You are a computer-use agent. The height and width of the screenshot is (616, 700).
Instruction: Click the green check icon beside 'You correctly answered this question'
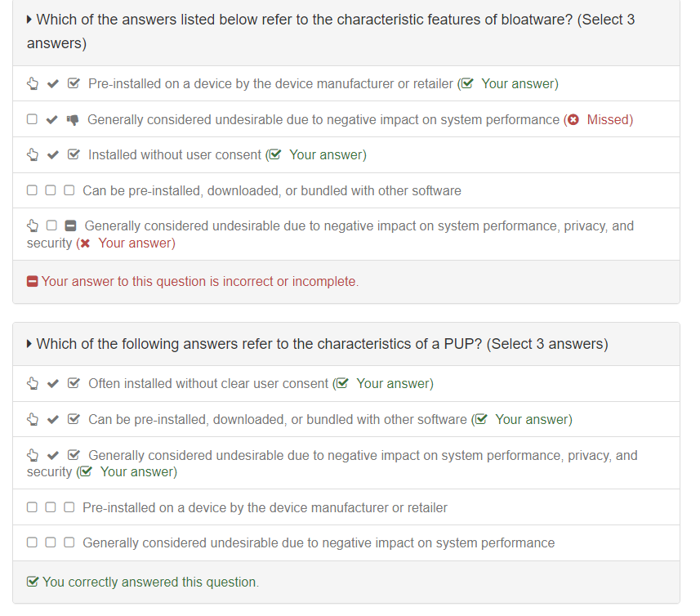pyautogui.click(x=33, y=583)
